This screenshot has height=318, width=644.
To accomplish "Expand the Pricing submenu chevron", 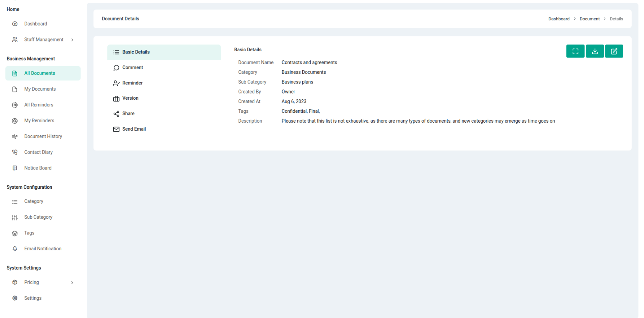I will pos(72,282).
